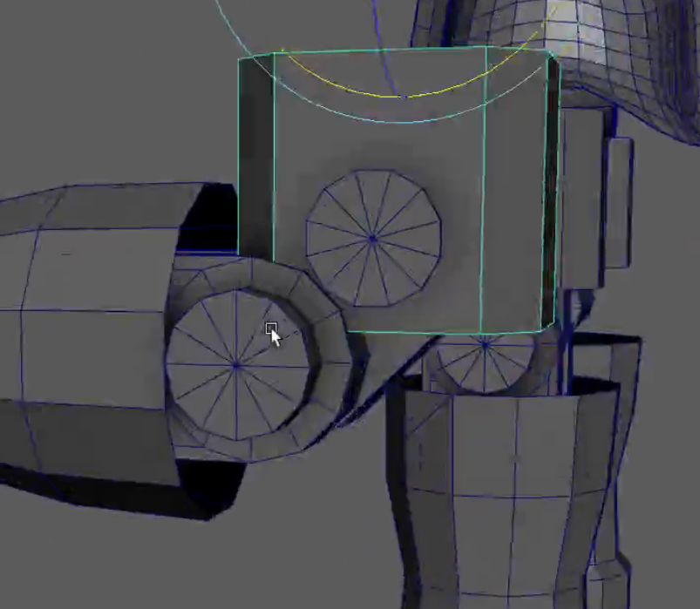Select right vertical cyan edge on box front
700x609 pixels.
tap(484, 192)
